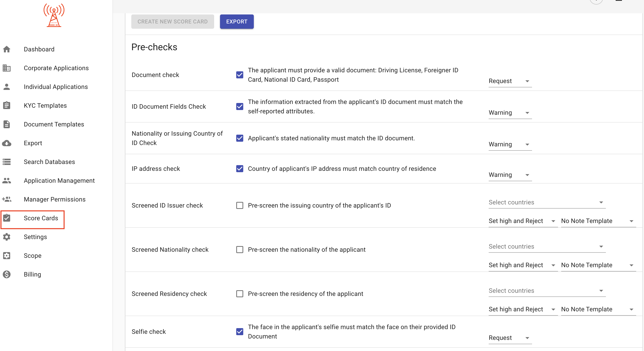Open Manager Permissions
This screenshot has width=644, height=351.
point(55,199)
